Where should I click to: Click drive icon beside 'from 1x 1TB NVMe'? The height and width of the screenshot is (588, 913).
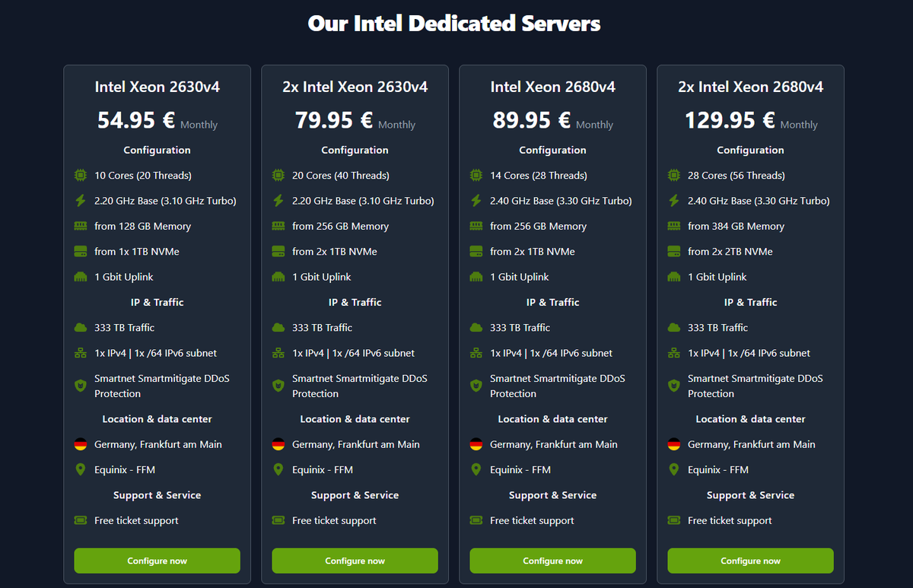[80, 252]
